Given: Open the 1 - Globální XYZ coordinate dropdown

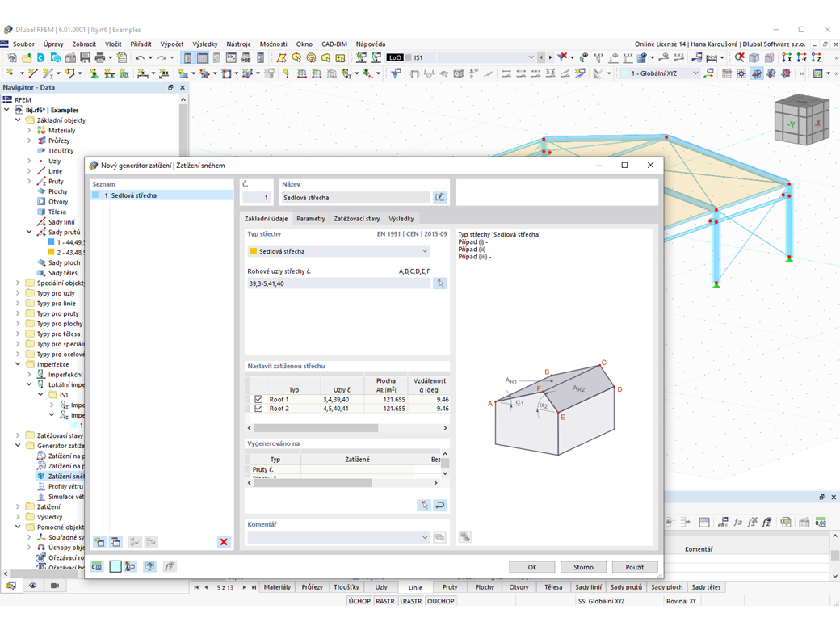Looking at the screenshot, I should click(660, 73).
